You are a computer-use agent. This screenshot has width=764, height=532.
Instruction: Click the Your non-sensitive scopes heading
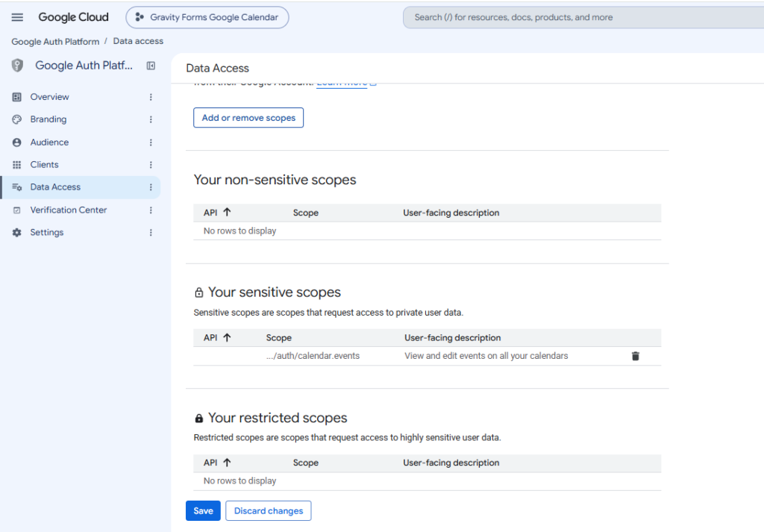click(x=275, y=180)
